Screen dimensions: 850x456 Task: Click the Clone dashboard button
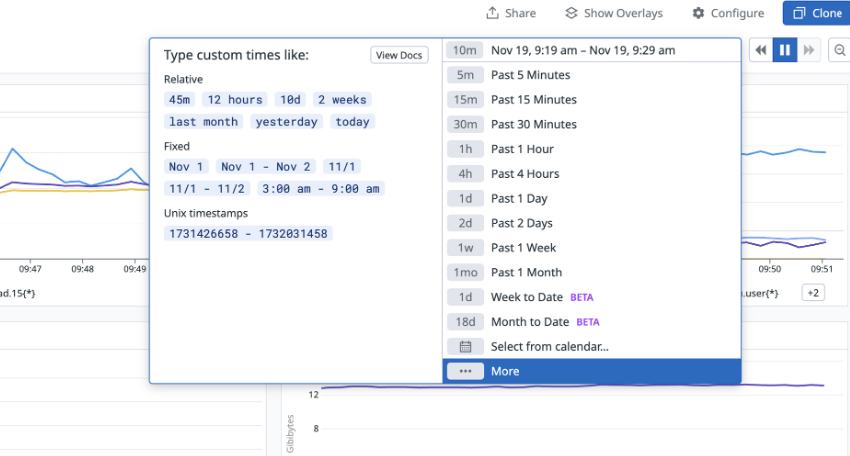pos(816,13)
